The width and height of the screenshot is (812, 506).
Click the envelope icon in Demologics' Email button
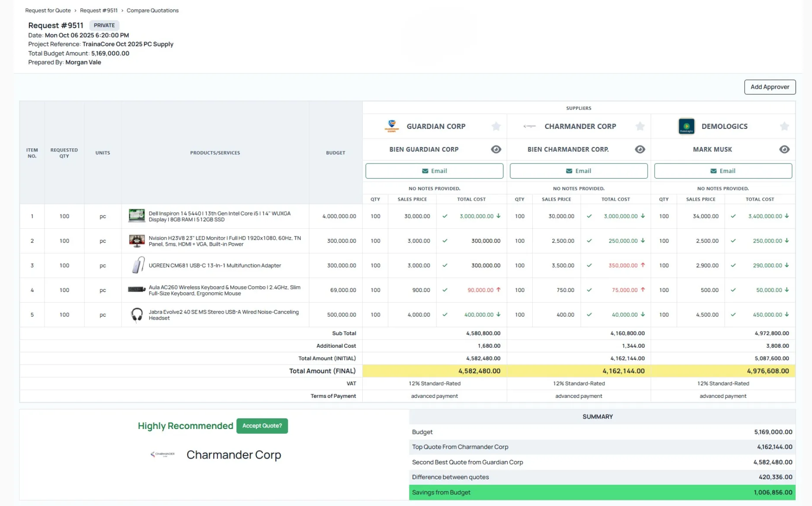713,171
